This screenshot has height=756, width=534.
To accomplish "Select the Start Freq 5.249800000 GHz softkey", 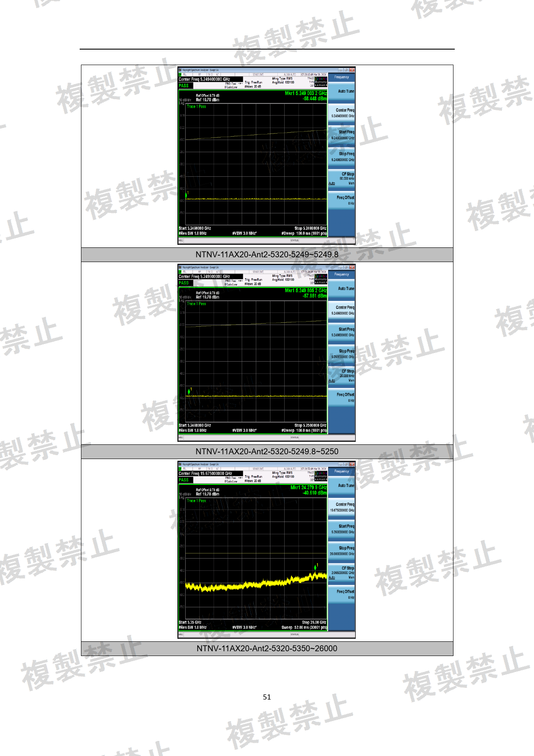I will [x=342, y=332].
